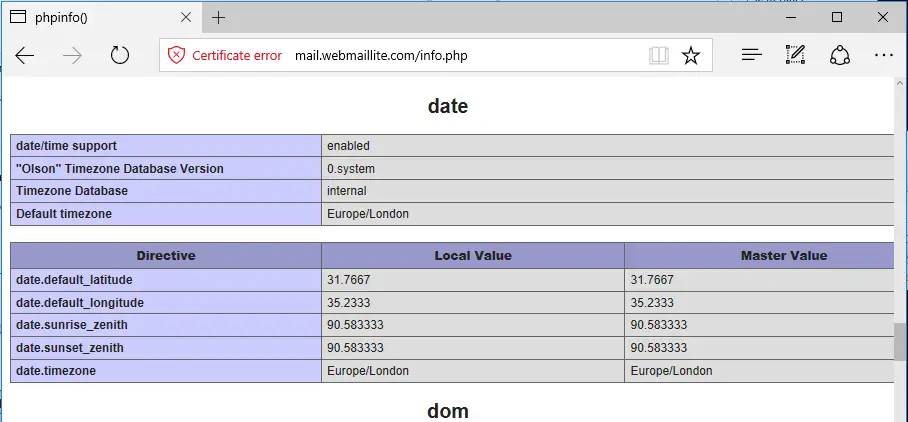Click the forward navigation arrow
Image resolution: width=908 pixels, height=422 pixels.
(x=72, y=56)
